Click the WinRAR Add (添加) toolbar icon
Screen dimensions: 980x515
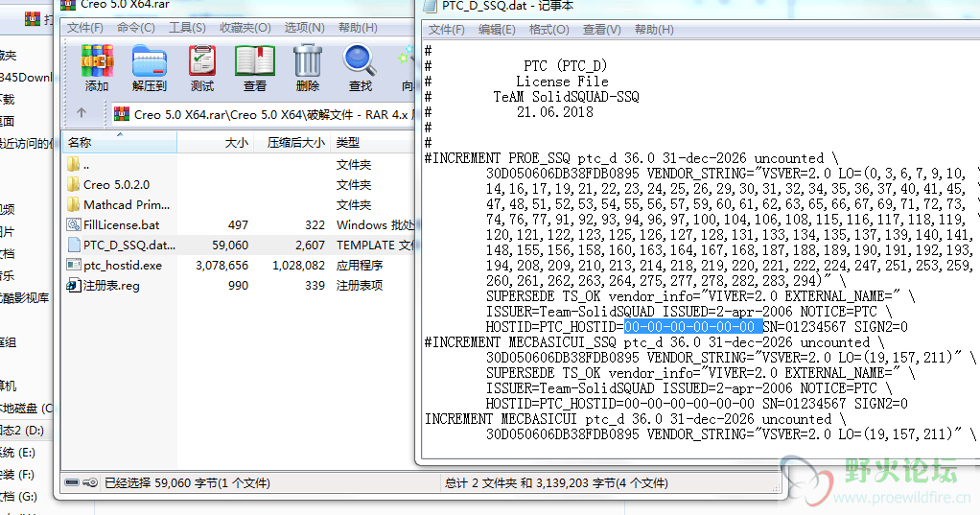97,61
